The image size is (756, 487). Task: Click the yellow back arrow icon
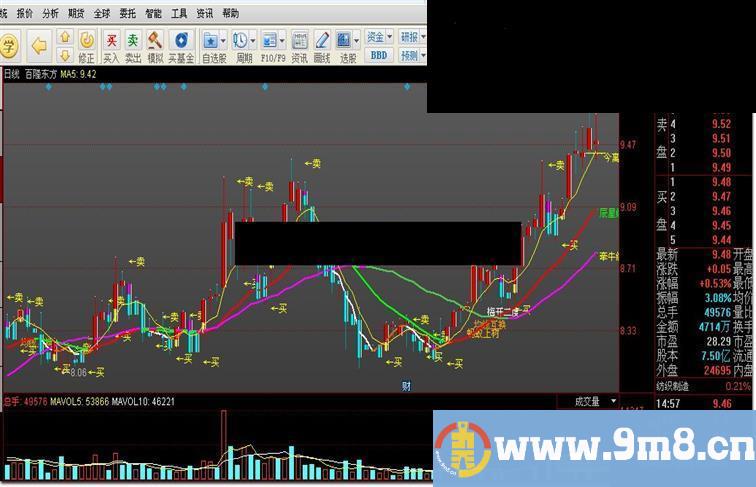click(39, 45)
